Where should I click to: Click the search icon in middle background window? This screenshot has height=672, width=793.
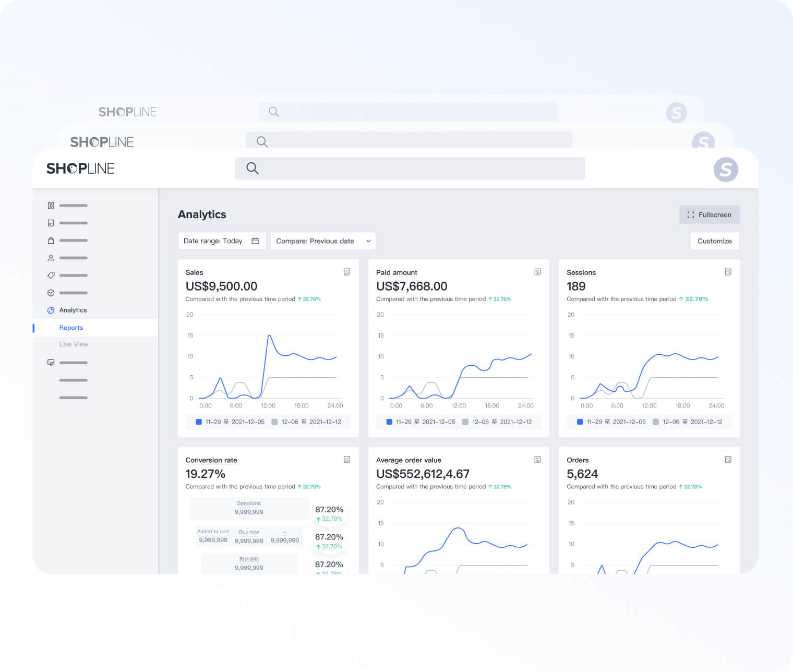coord(262,142)
